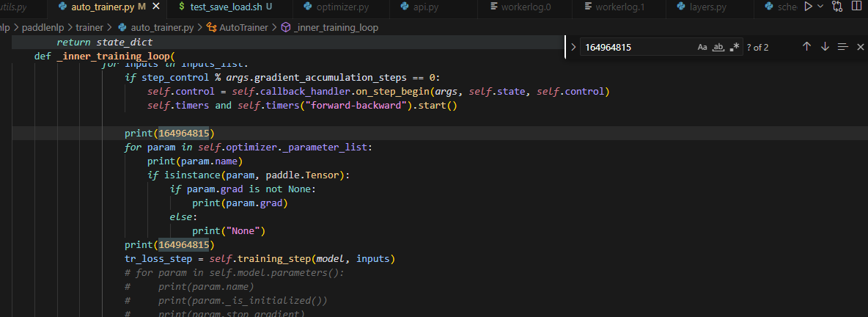This screenshot has width=868, height=317.
Task: Open changes compare icon in editor toolbar
Action: 837,7
